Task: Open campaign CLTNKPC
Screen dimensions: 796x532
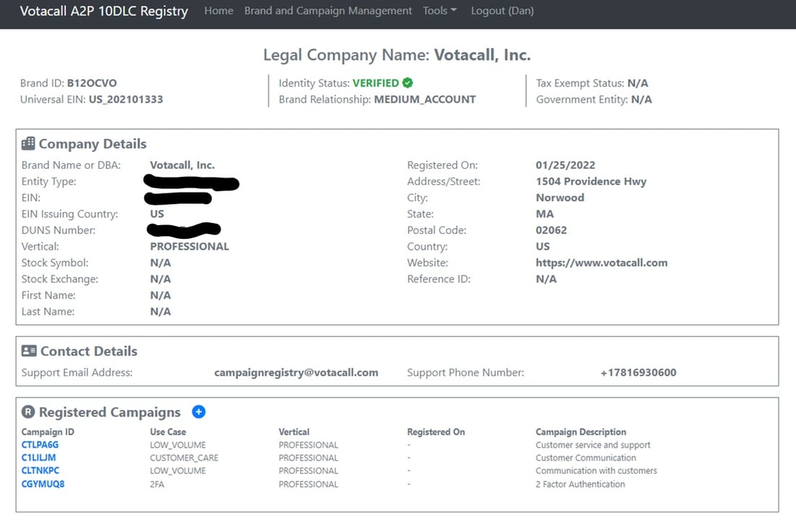Action: coord(40,471)
